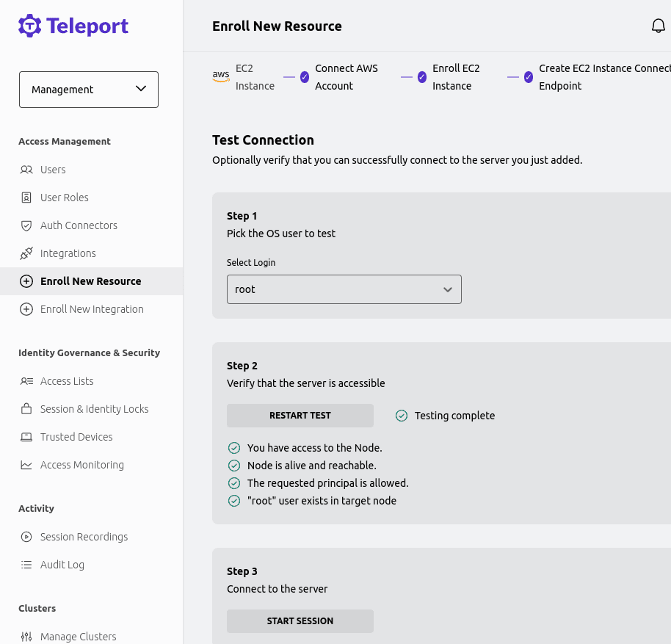
Task: Click the Session Recordings play icon
Action: coord(26,537)
